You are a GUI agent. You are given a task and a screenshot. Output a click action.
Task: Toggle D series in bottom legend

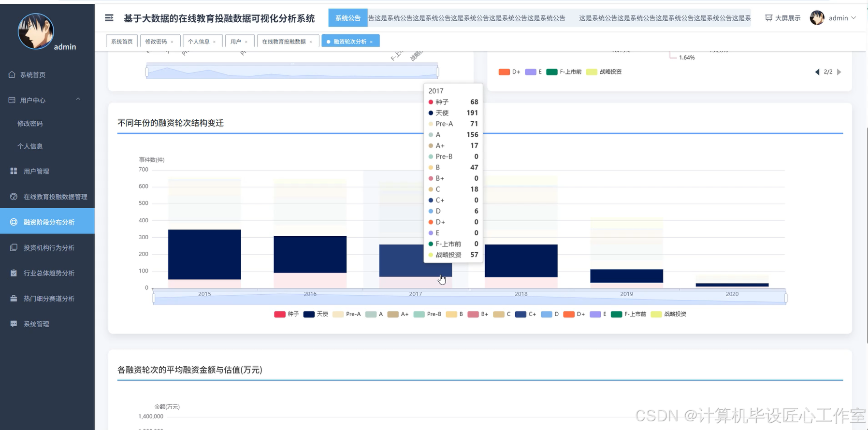click(x=550, y=314)
